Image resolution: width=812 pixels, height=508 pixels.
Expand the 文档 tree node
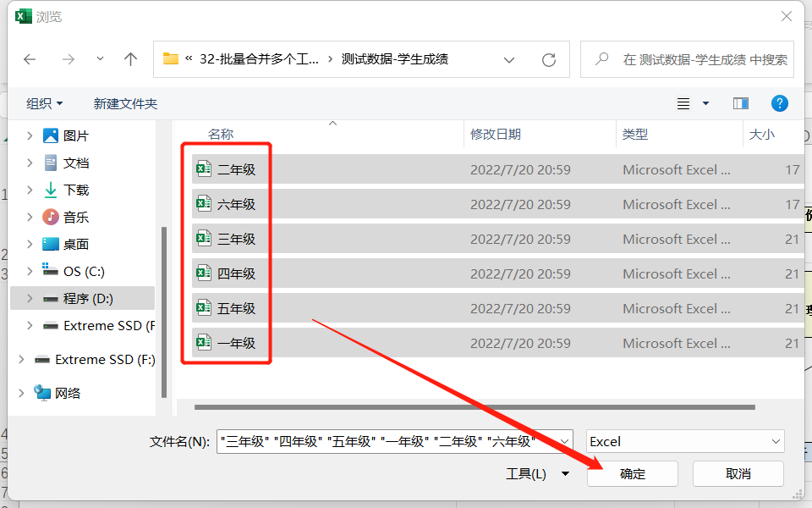click(30, 163)
